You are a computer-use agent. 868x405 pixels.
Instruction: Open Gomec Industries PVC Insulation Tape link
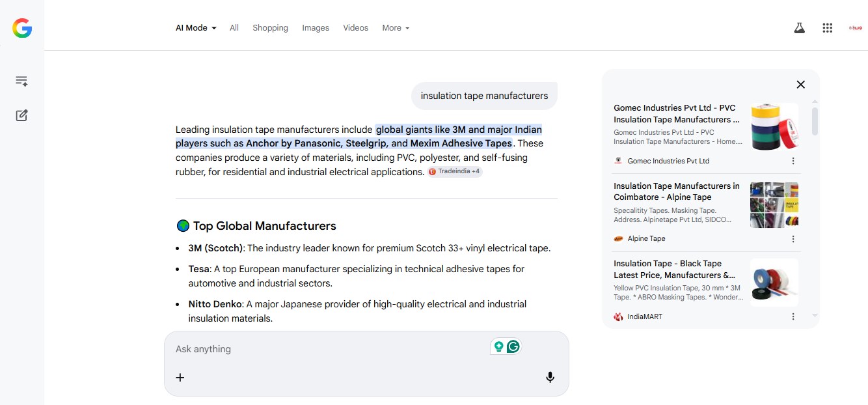tap(677, 114)
